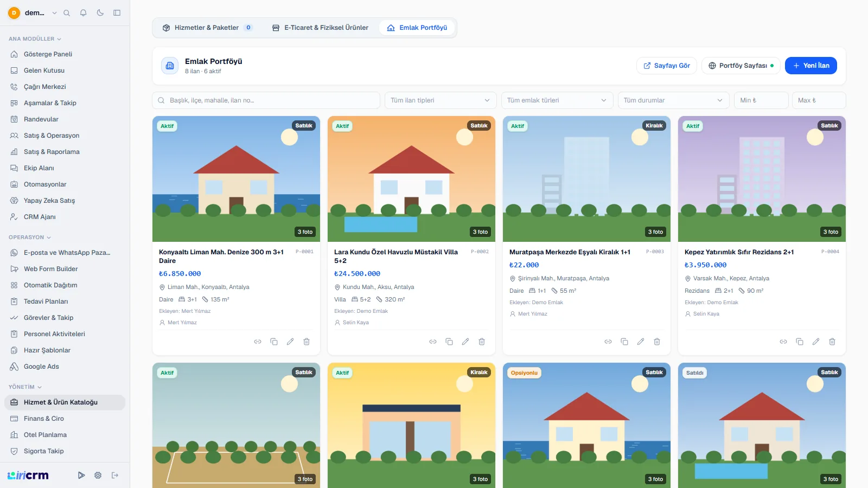Open the Tüm emlak türleri dropdown
868x488 pixels.
557,100
